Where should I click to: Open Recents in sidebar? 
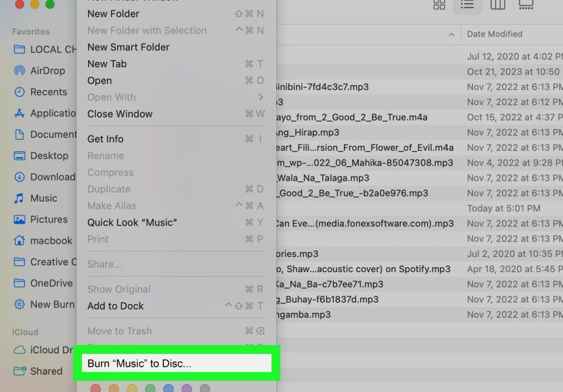click(x=40, y=92)
